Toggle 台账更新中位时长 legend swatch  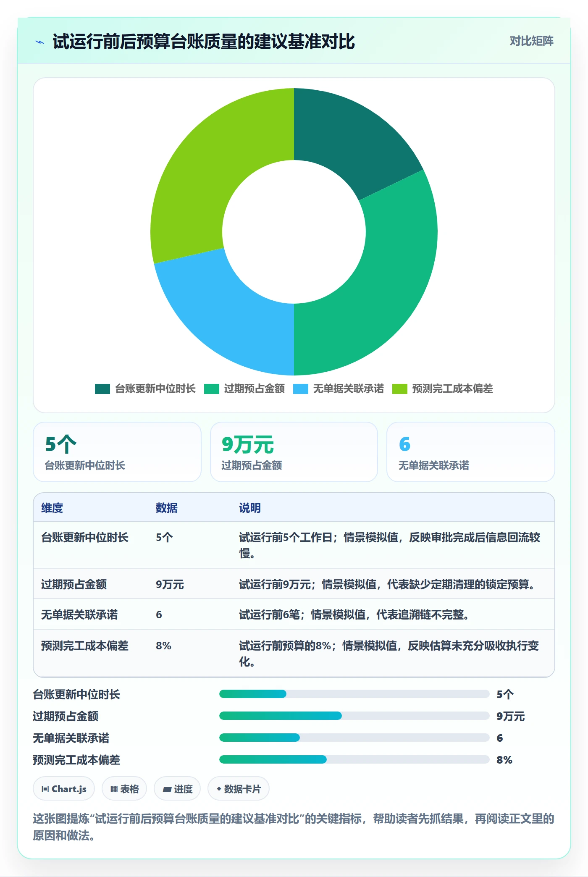(x=102, y=389)
